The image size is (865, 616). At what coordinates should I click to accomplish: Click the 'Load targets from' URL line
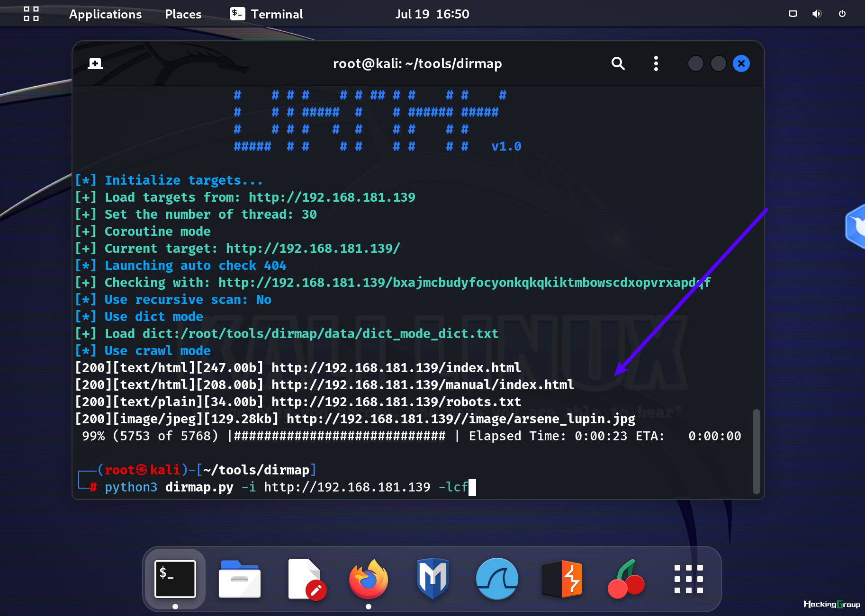point(245,197)
